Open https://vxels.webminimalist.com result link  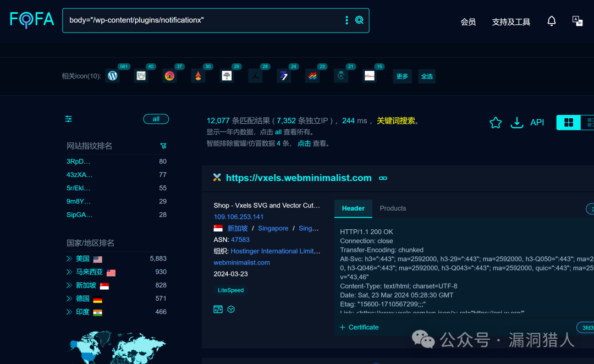tap(299, 178)
